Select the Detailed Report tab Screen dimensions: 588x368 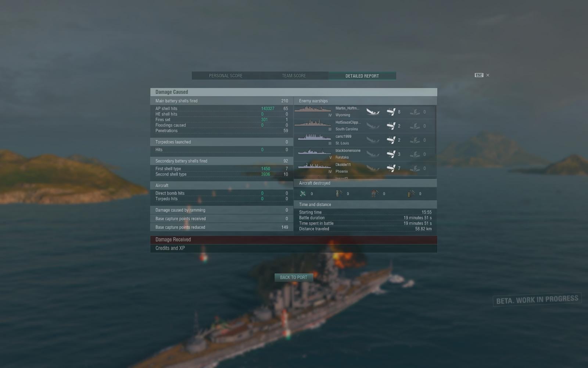362,76
